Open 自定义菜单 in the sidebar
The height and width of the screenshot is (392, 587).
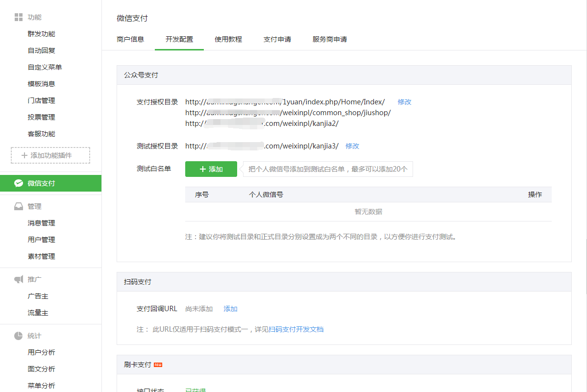[x=45, y=68]
